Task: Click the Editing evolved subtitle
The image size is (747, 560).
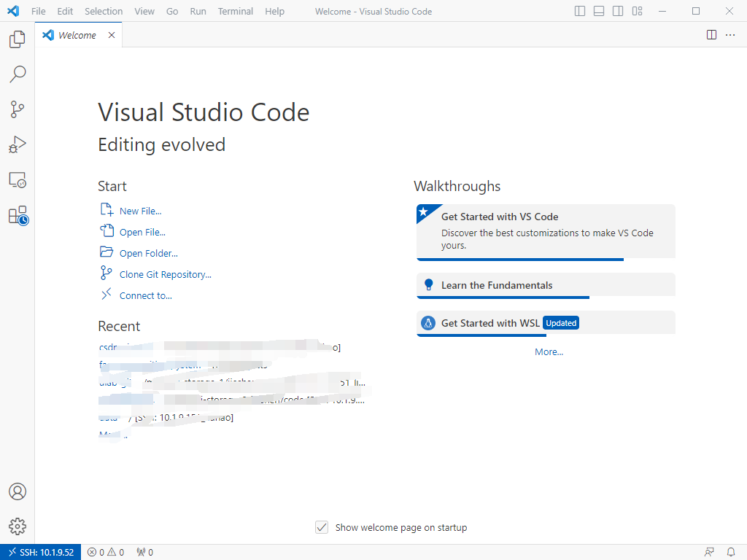Action: coord(161,145)
